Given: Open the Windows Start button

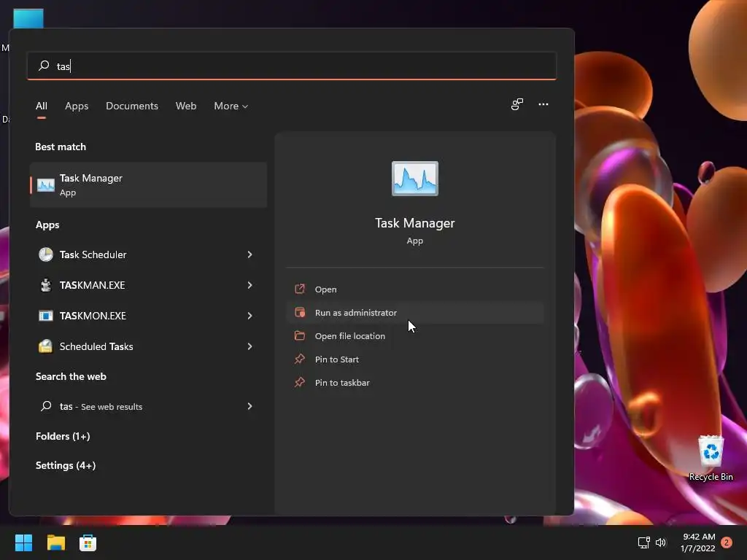Looking at the screenshot, I should 23,542.
